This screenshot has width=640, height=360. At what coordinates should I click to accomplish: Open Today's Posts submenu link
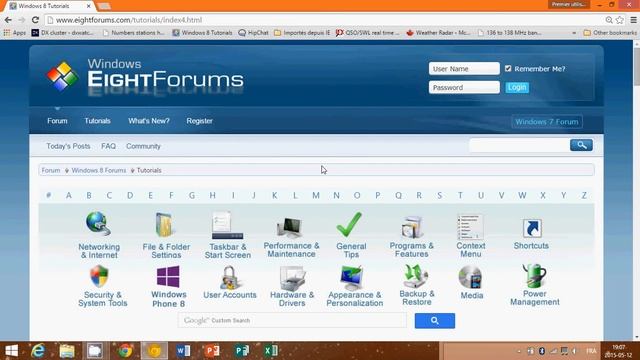pos(68,146)
